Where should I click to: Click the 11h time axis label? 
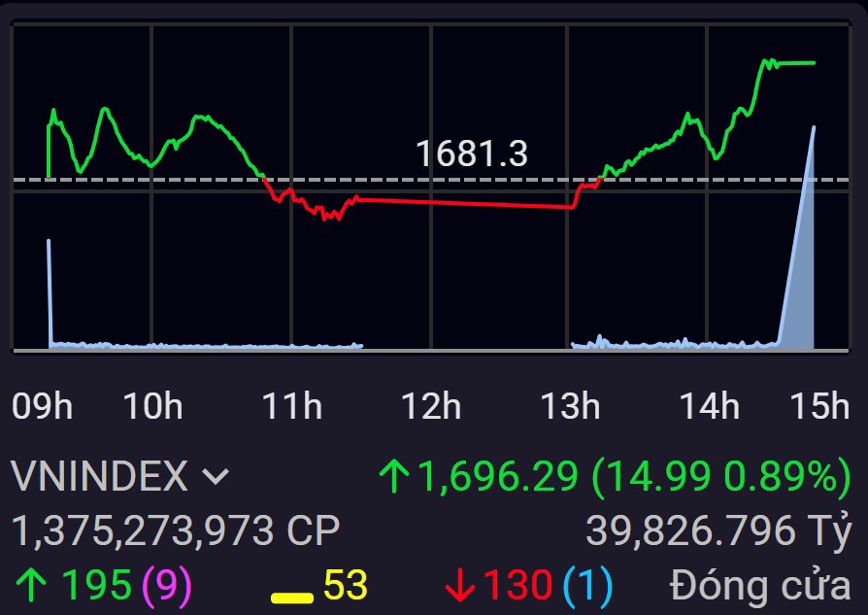pyautogui.click(x=291, y=406)
